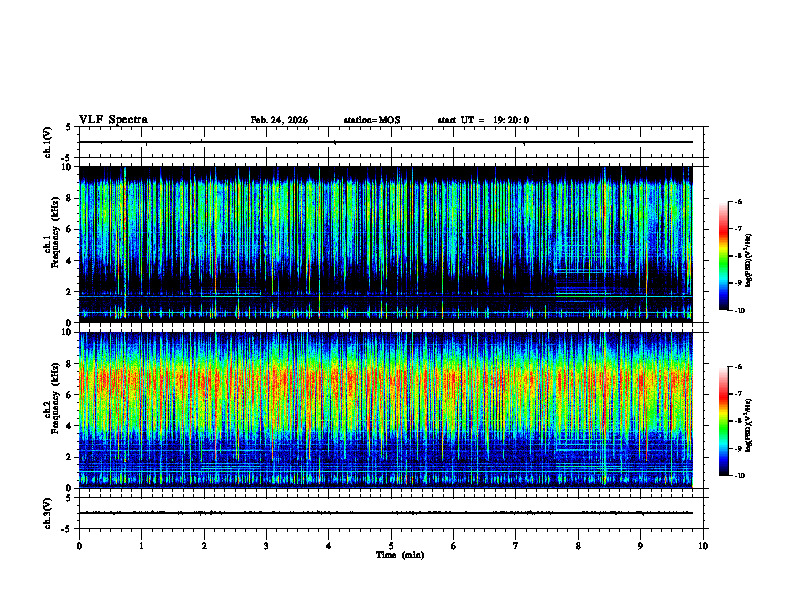Click time axis tick label "10"
This screenshot has width=792, height=612.
[x=703, y=546]
